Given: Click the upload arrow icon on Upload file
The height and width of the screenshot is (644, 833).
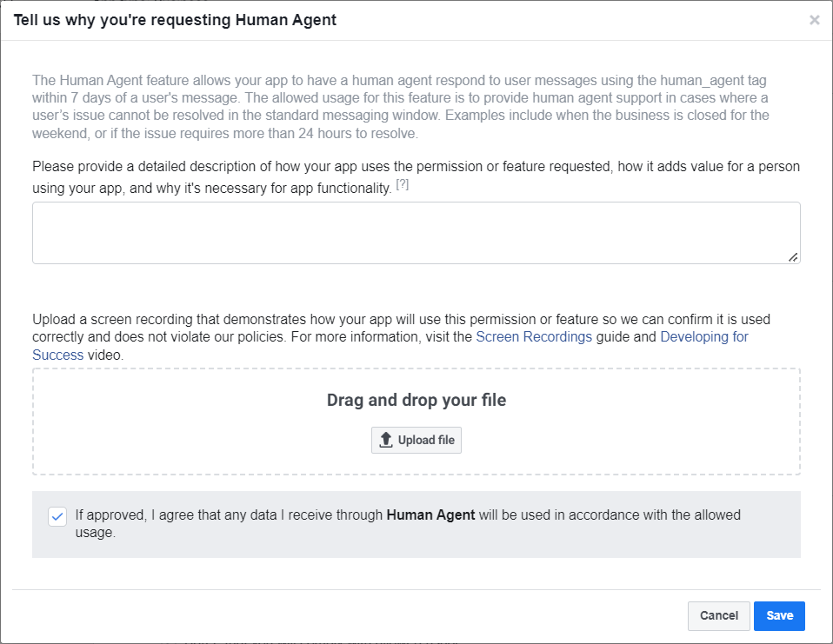Looking at the screenshot, I should pyautogui.click(x=385, y=440).
